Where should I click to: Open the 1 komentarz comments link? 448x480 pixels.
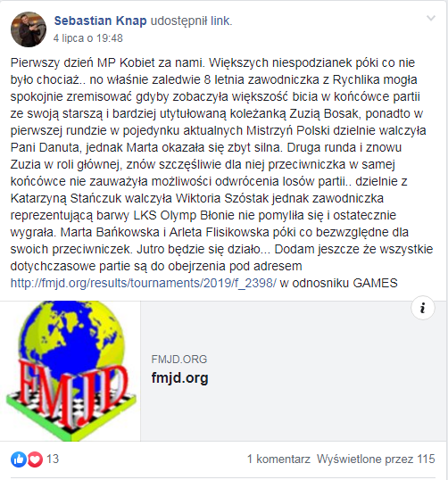(278, 459)
